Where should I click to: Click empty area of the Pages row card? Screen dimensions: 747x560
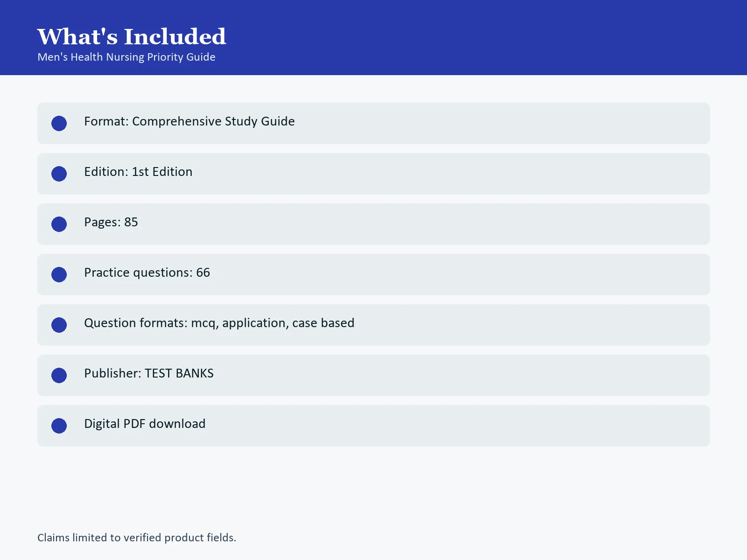pyautogui.click(x=420, y=224)
